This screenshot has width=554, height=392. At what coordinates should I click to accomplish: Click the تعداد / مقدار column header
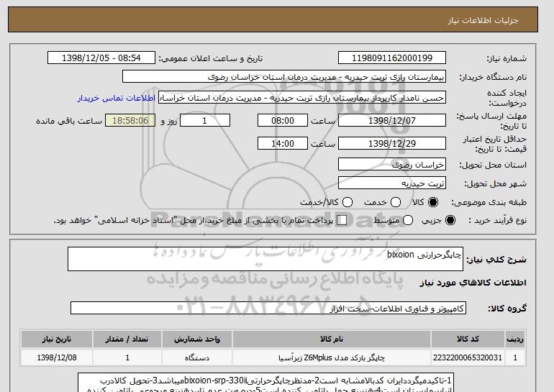point(127,339)
